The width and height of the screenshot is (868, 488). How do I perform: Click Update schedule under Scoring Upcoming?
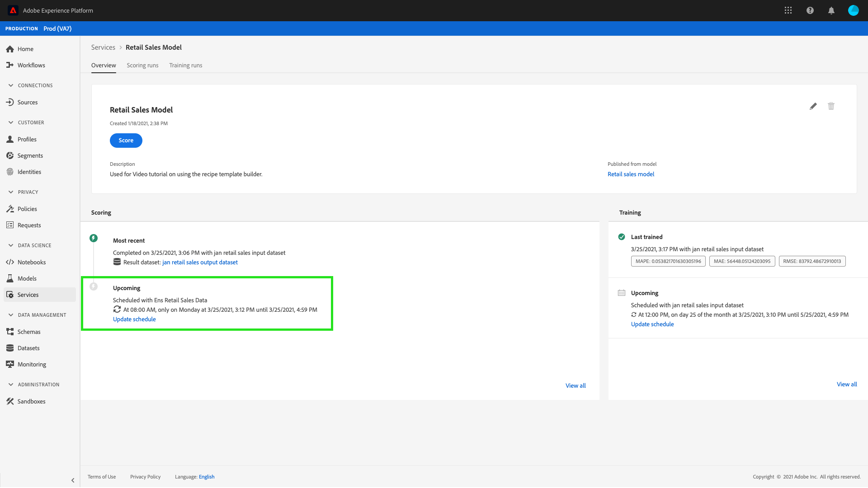point(134,319)
